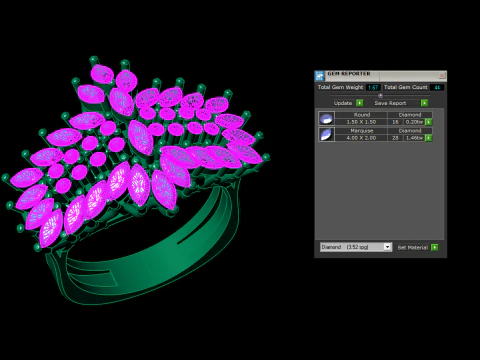Click the Total Gem Count label
Screen dimensions: 480x360
(406, 87)
